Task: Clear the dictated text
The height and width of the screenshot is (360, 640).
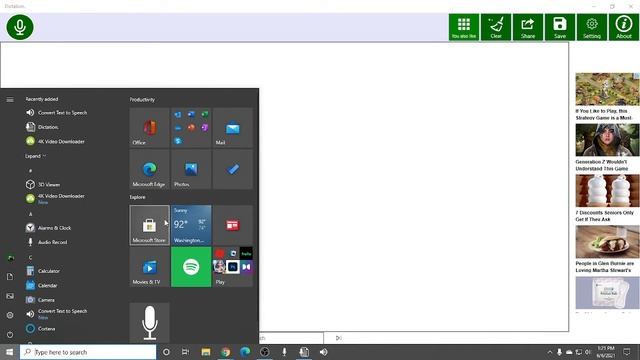Action: pos(496,27)
